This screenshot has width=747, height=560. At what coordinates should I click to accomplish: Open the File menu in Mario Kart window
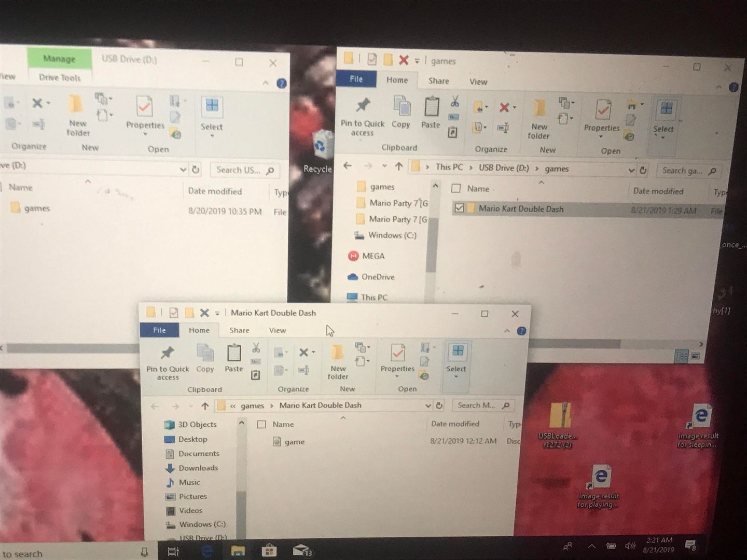point(159,330)
